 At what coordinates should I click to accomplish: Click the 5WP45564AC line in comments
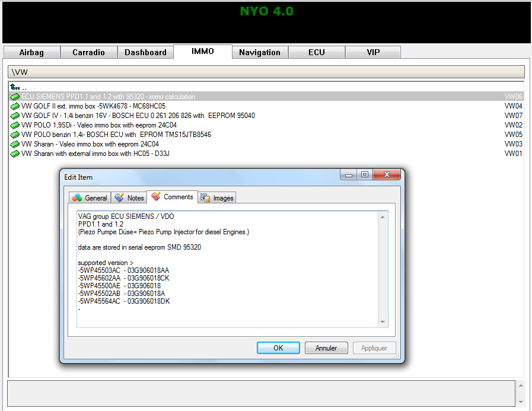[124, 301]
